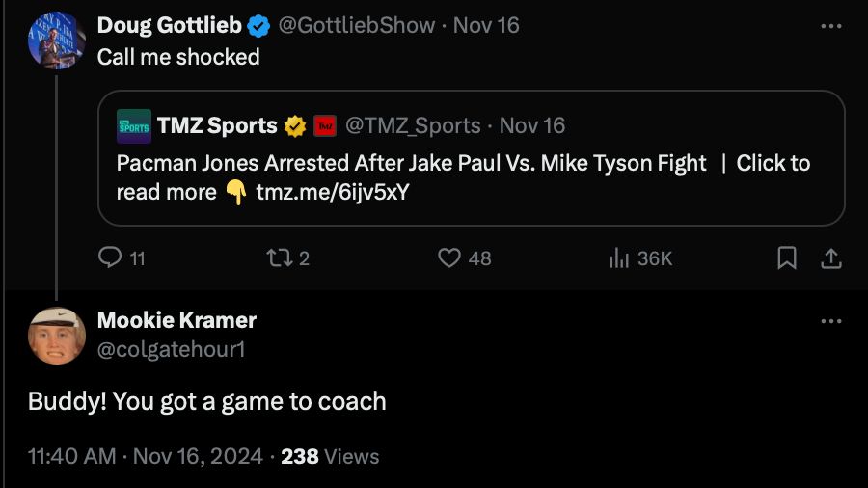Like Doug Gottlieb's tweet with heart icon

[449, 258]
